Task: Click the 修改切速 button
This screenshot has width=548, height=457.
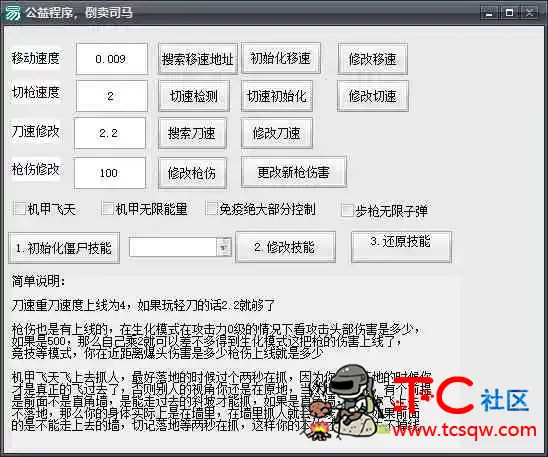Action: pyautogui.click(x=373, y=96)
